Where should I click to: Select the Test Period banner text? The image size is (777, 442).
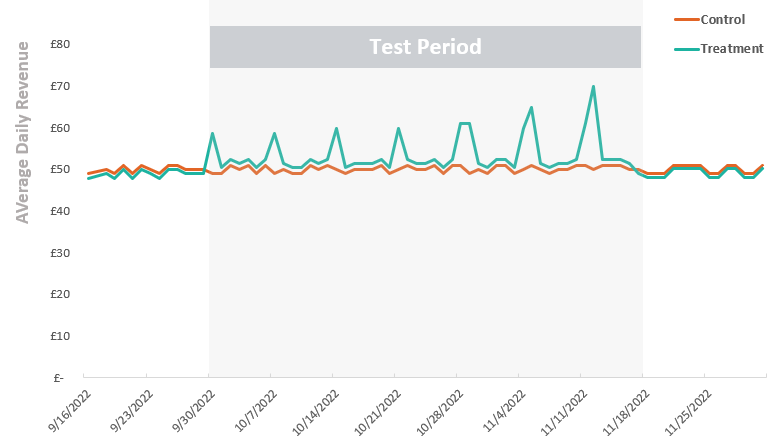425,47
